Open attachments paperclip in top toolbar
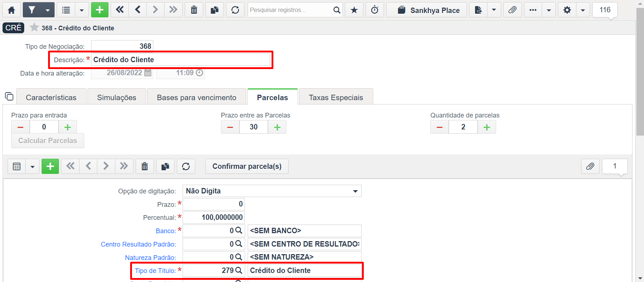 (512, 10)
